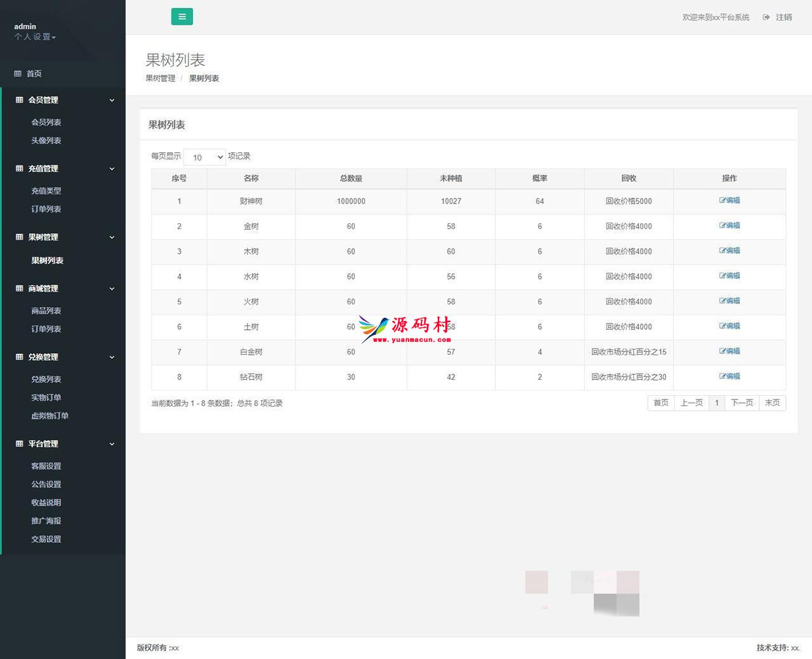The image size is (812, 659).
Task: Collapse the 充值管理 menu chevron
Action: point(112,169)
